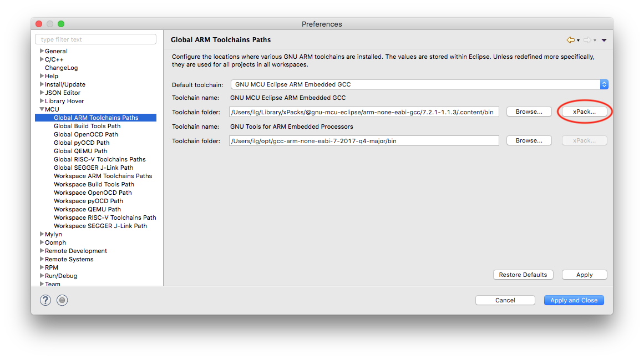Screen dimensions: 644x359
Task: Open the forward history dropdown arrow
Action: pos(595,41)
